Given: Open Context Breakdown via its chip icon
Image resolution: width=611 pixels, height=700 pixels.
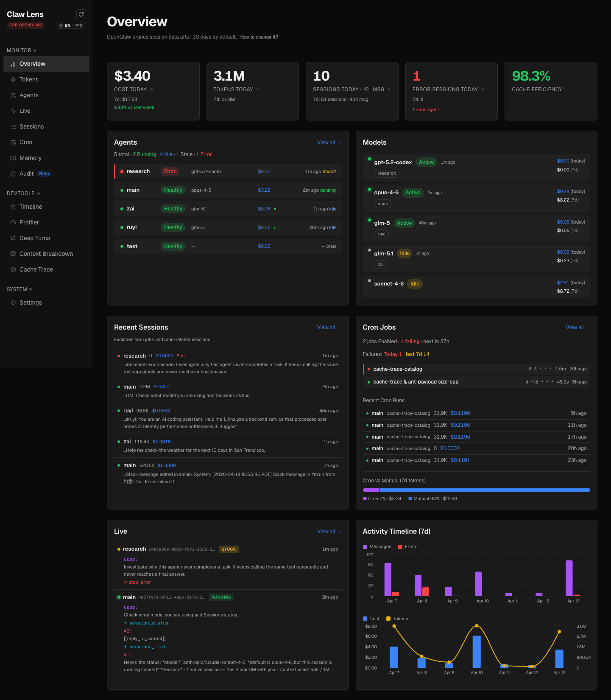Looking at the screenshot, I should click(13, 254).
